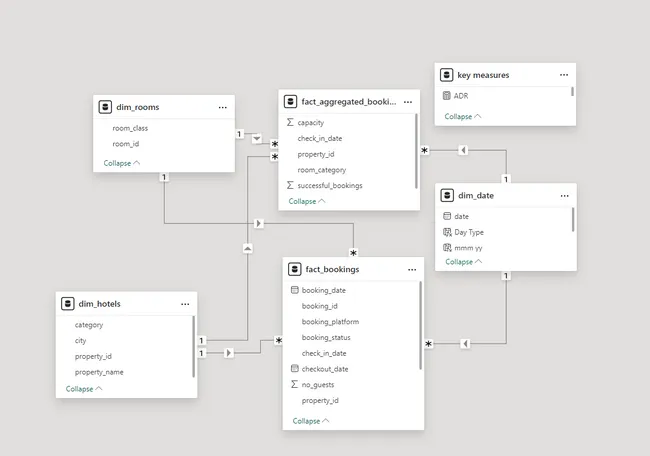Click the calendar icon beside booking_date
Screen dimensions: 650x456
[x=295, y=290]
